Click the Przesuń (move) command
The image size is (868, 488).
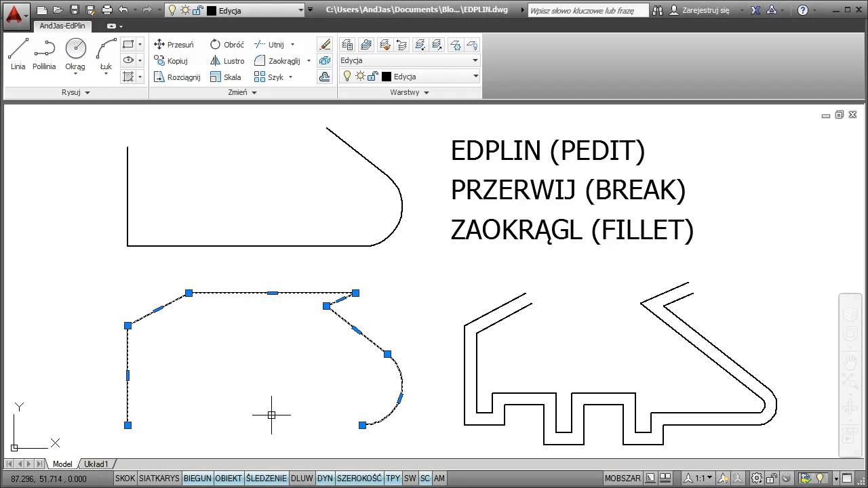click(174, 45)
